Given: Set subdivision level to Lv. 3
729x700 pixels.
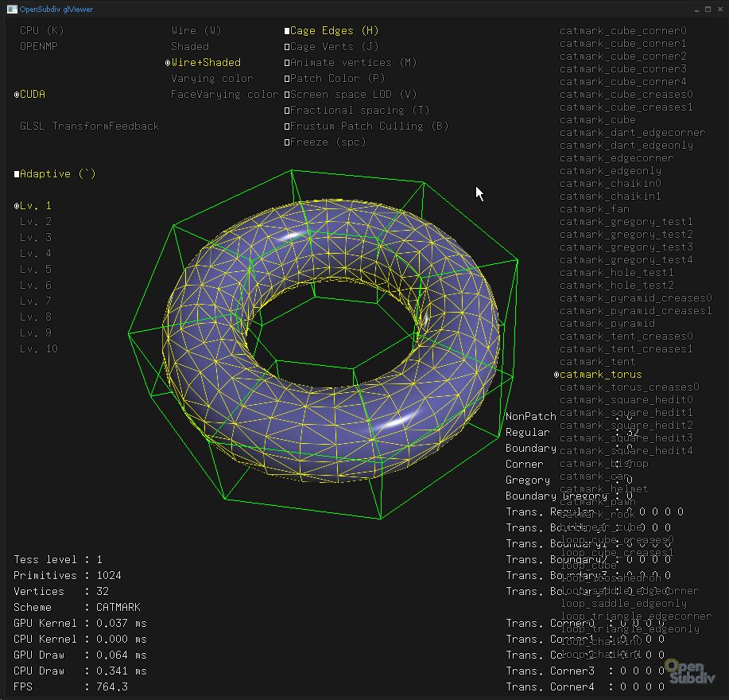Looking at the screenshot, I should (35, 237).
